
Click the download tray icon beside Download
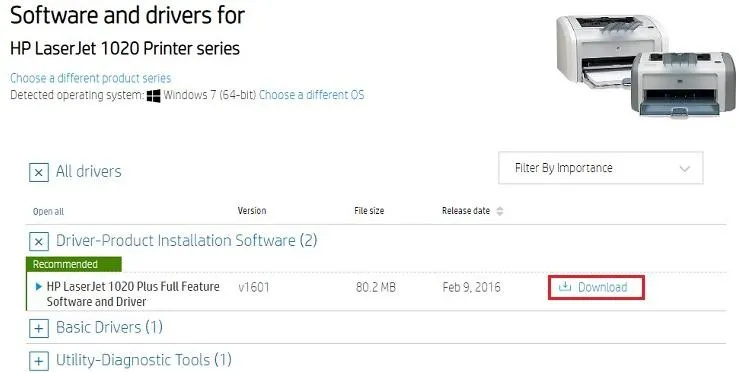pos(564,287)
